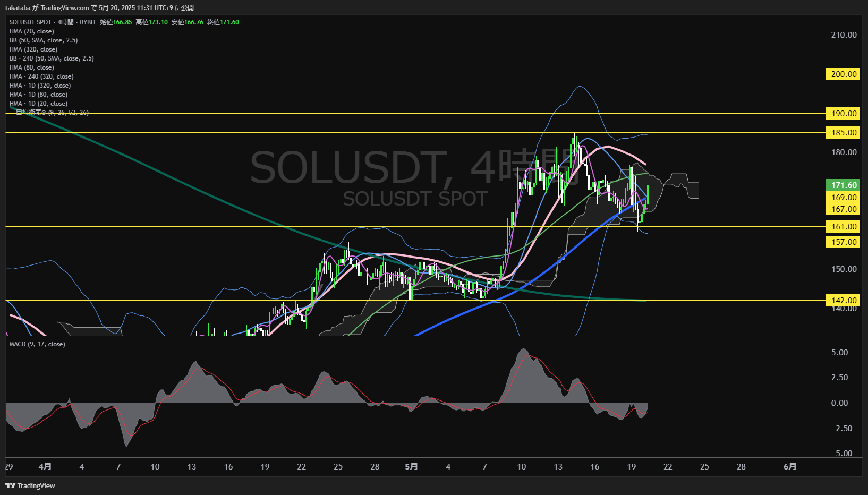Image resolution: width=868 pixels, height=495 pixels.
Task: Click the HMA · 1D (20, close) label
Action: click(x=38, y=104)
